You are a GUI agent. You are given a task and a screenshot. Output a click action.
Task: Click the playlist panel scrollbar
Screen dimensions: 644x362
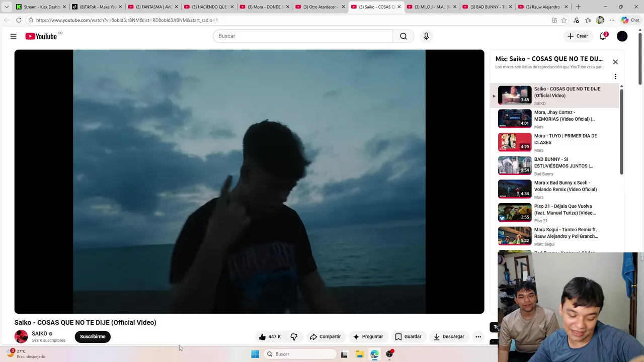click(622, 132)
